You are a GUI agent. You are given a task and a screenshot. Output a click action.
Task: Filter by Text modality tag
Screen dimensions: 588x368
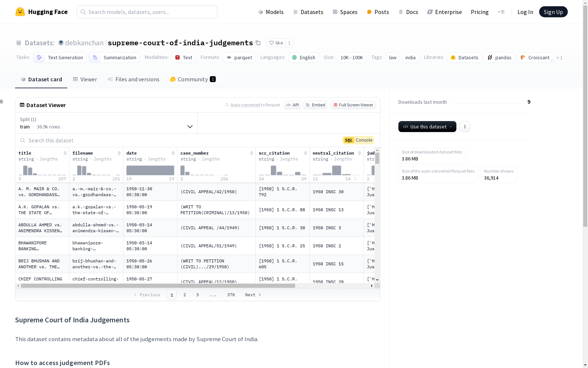[x=184, y=57]
